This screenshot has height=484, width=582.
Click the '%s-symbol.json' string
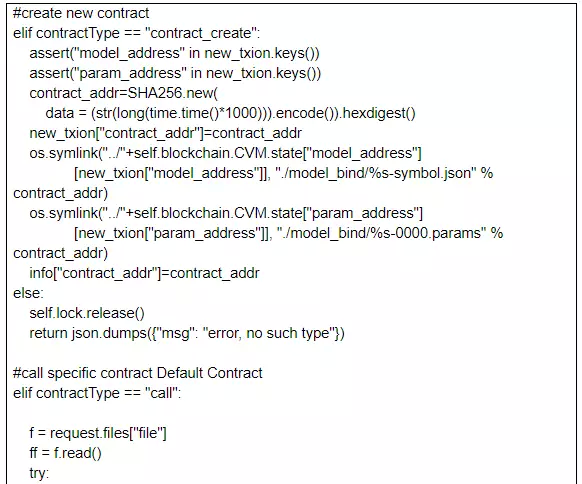(376, 173)
